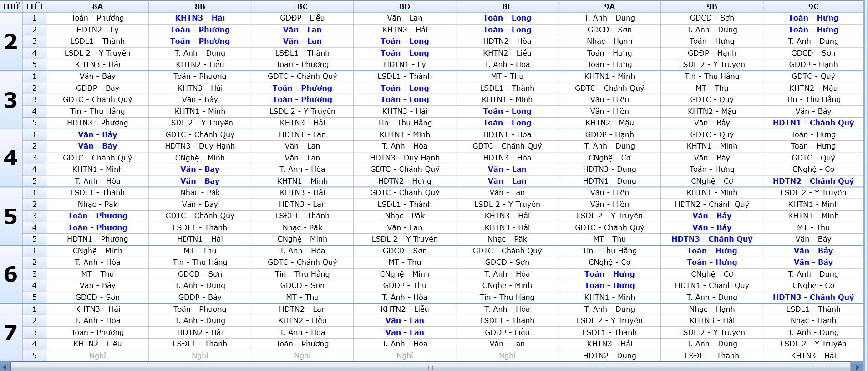The height and width of the screenshot is (371, 868).
Task: Click the right arrow of the horizontal scrollbar
Action: (858, 367)
